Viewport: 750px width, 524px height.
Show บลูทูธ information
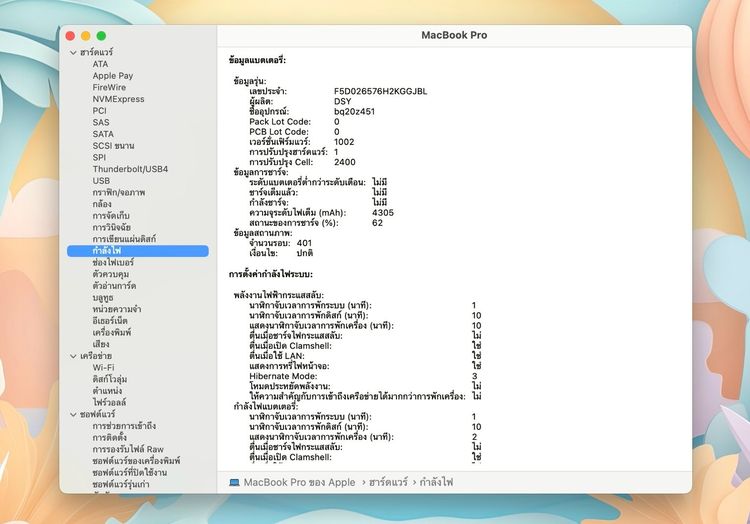pyautogui.click(x=103, y=298)
